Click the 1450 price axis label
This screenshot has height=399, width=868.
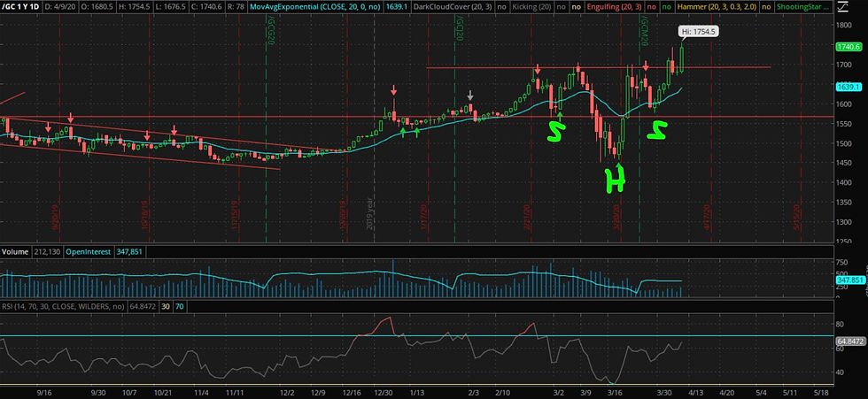[x=844, y=163]
